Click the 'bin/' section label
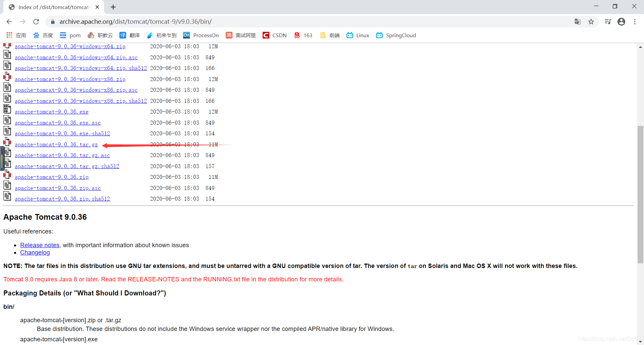This screenshot has width=644, height=345. pyautogui.click(x=9, y=307)
